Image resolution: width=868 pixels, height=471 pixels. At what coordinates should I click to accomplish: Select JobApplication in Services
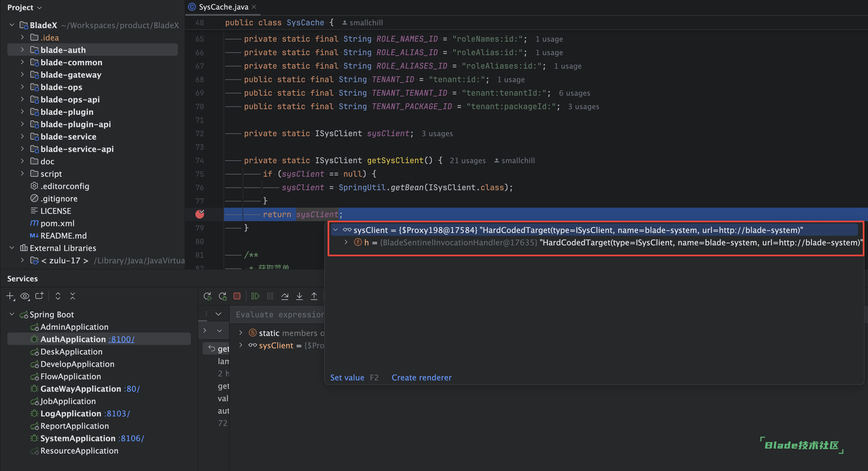coord(68,401)
